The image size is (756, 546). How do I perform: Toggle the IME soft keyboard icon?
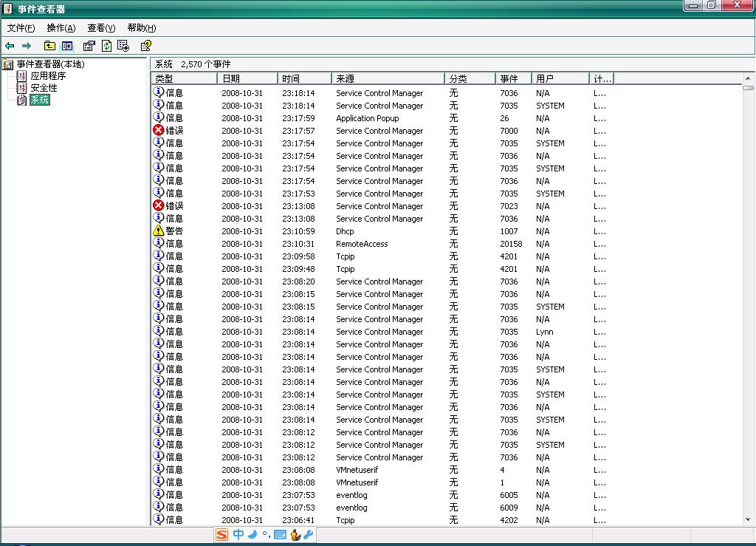[x=280, y=535]
